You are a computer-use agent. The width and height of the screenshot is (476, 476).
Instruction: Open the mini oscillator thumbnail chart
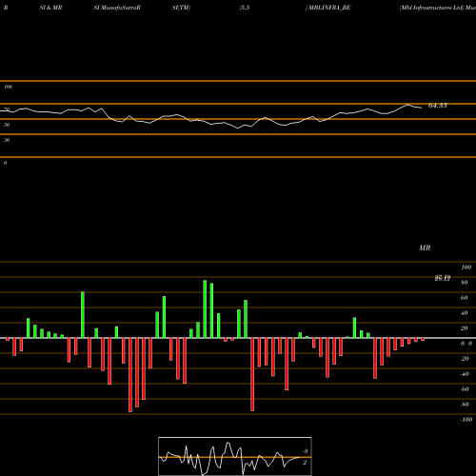click(235, 456)
